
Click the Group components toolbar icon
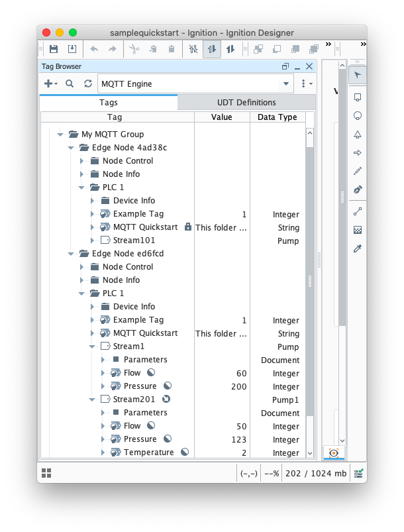pyautogui.click(x=258, y=49)
